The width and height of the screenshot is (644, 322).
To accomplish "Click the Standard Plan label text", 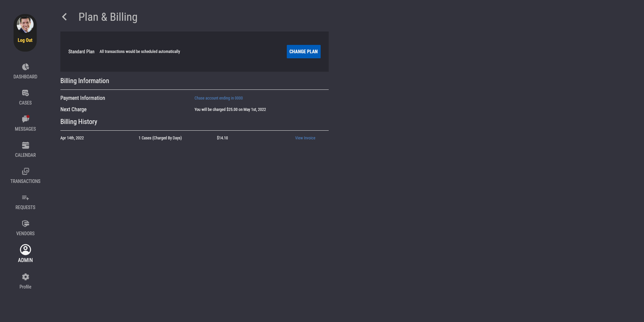I will pyautogui.click(x=81, y=52).
